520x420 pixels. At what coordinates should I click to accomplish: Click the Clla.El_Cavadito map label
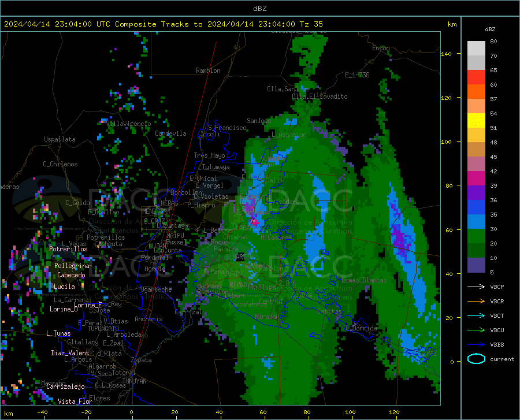(x=320, y=96)
